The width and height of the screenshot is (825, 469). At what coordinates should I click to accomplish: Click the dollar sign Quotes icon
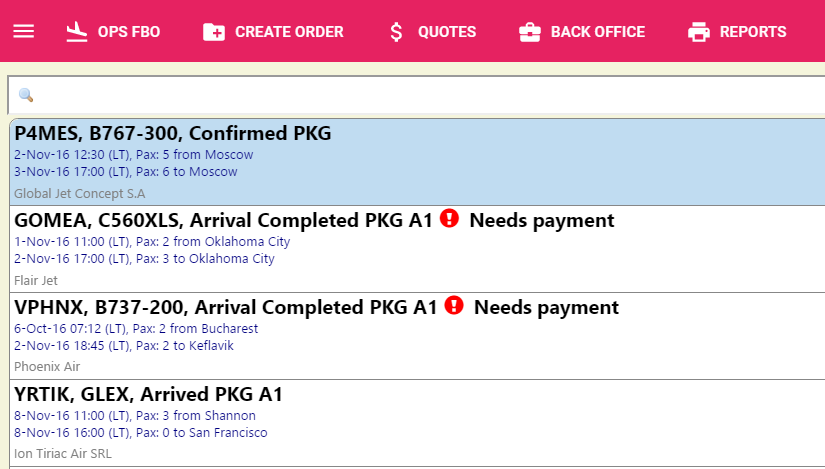click(x=396, y=32)
